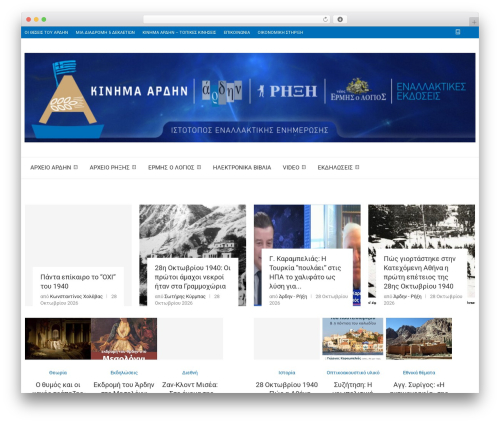The image size is (500, 423).
Task: Expand ΕΡΜΗΣ Ο ΛΟΓΙΟΣ submenu arrow
Action: click(199, 167)
